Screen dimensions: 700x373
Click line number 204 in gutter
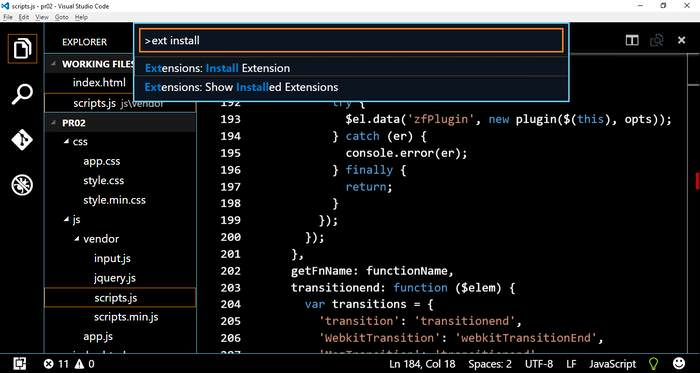point(230,304)
